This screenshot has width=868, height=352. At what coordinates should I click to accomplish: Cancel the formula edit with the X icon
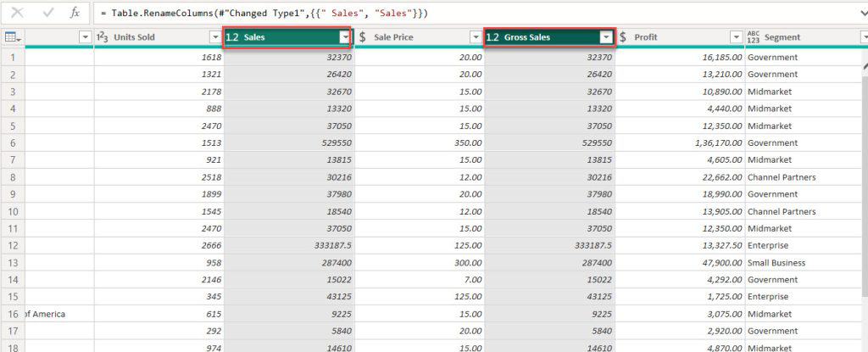click(18, 13)
